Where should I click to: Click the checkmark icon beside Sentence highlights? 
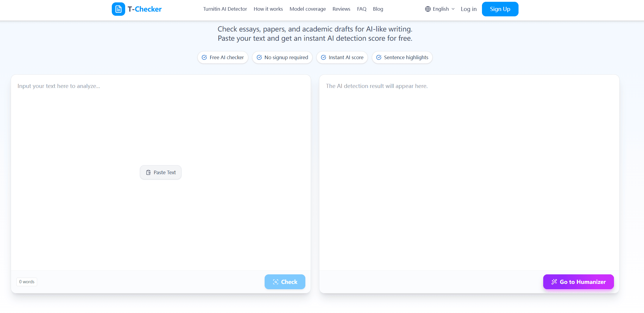click(x=379, y=57)
